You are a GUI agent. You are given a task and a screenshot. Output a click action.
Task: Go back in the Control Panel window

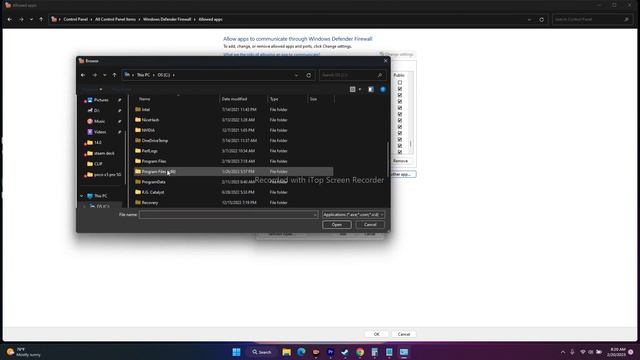point(10,19)
